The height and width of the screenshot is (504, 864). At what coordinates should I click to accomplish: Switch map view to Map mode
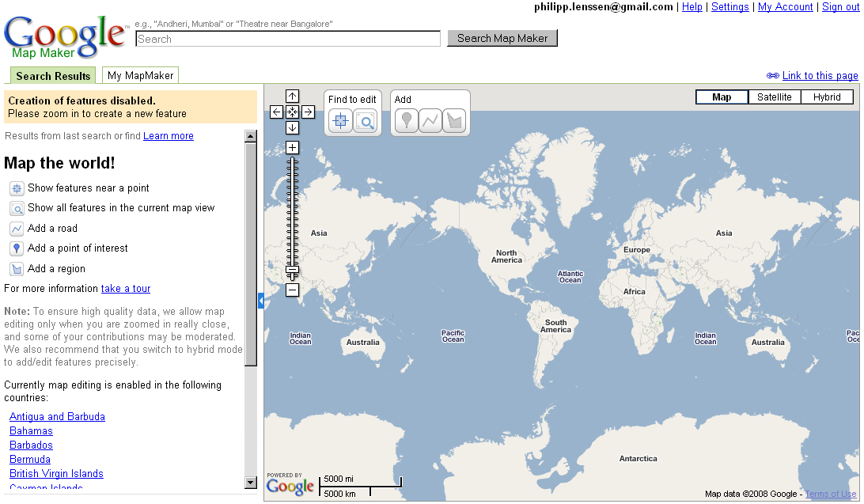click(x=722, y=97)
